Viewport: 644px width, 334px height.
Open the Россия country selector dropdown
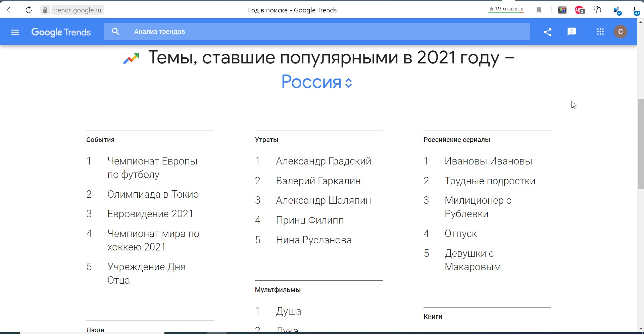317,82
